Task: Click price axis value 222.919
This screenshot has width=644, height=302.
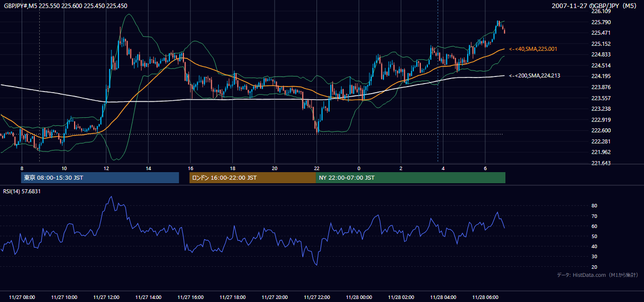Action: tap(601, 120)
